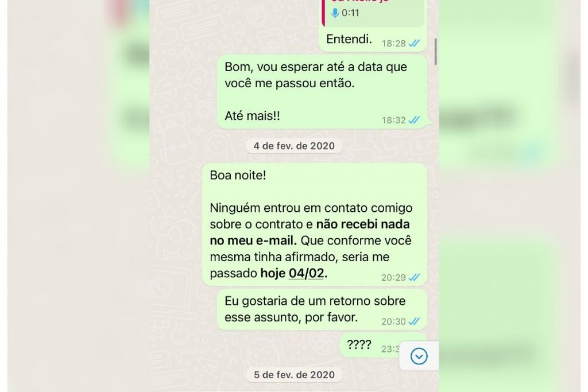588x392 pixels.
Task: Select the 'Eu gostaria de um retorno' message
Action: point(322,309)
